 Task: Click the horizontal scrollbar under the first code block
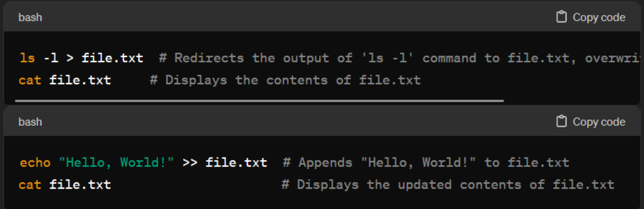point(259,100)
